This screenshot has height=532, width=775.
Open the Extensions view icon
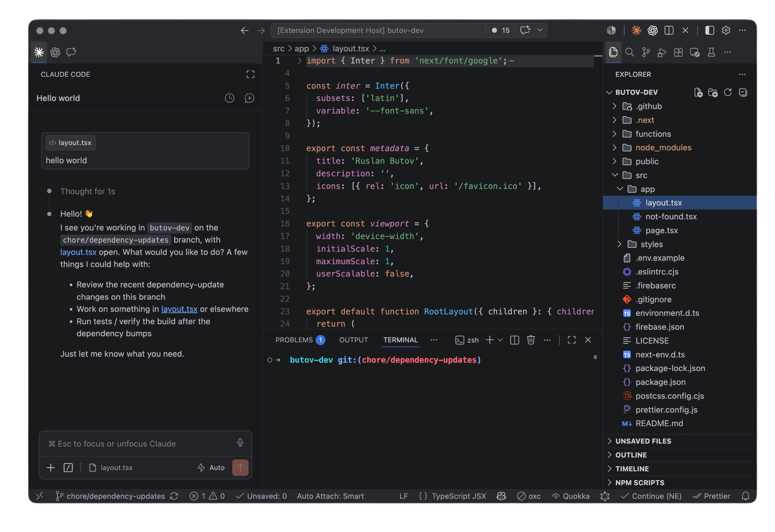click(x=678, y=52)
